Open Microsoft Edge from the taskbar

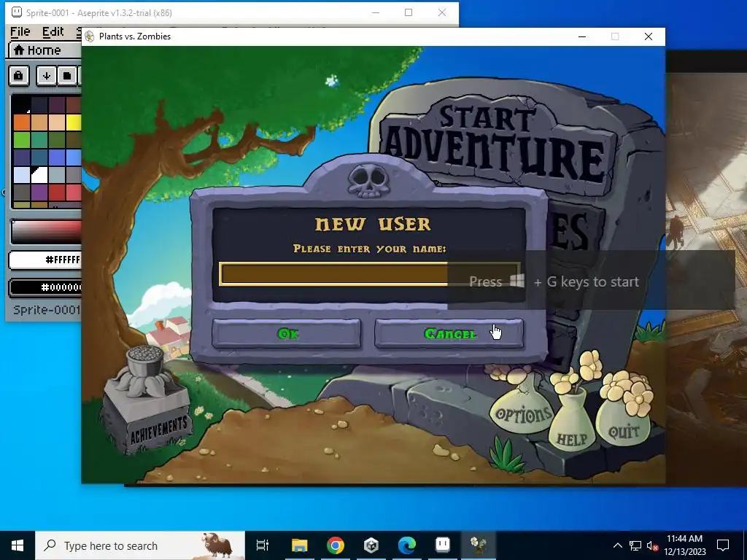tap(407, 545)
